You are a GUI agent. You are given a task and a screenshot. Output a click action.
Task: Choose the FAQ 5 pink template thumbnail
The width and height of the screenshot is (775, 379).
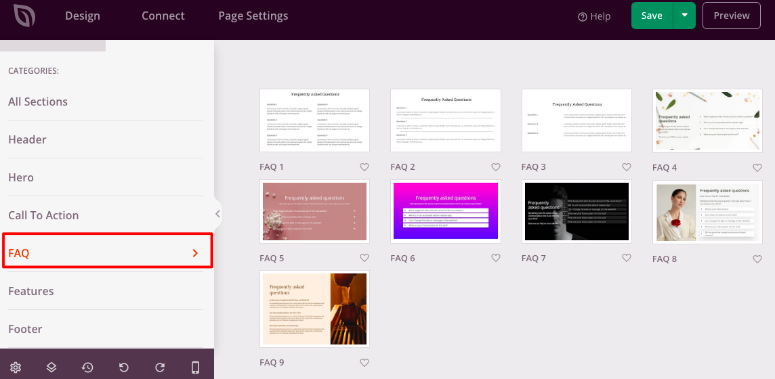(x=314, y=211)
